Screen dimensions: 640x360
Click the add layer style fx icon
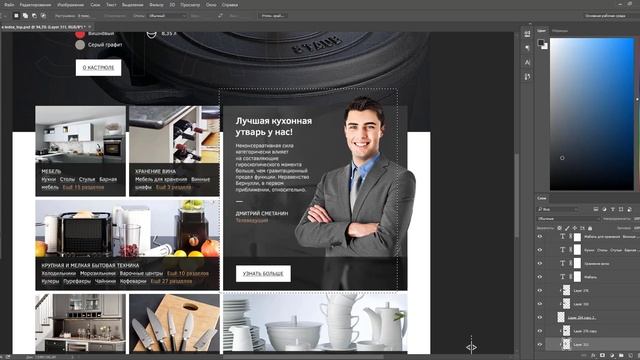[594, 356]
